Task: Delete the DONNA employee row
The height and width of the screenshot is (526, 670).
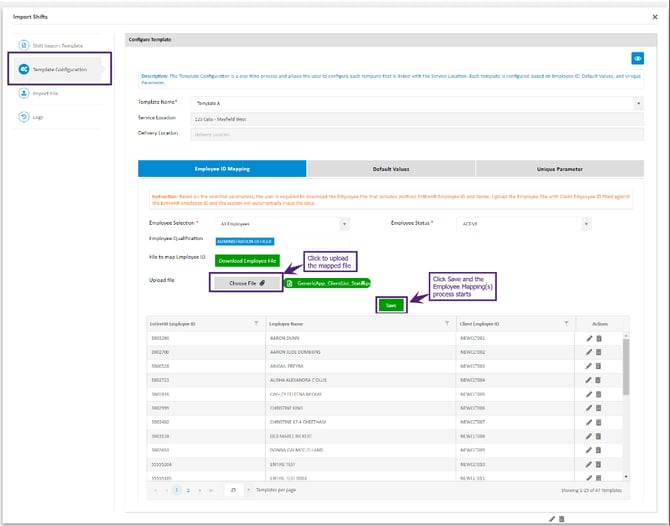Action: coord(598,450)
